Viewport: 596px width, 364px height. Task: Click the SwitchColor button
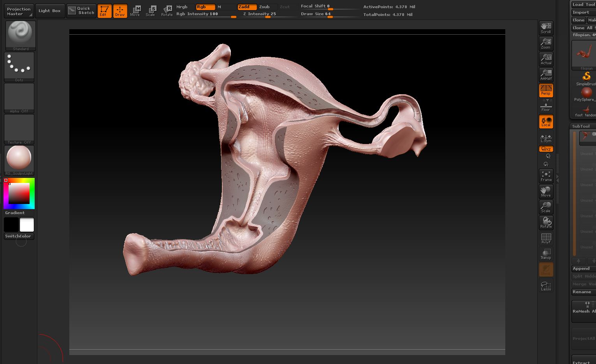coord(19,236)
